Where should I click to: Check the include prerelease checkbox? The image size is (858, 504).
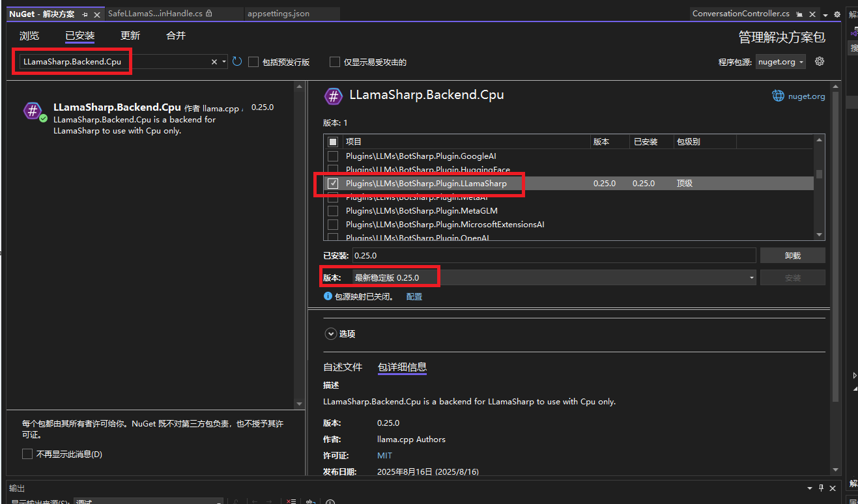coord(253,62)
